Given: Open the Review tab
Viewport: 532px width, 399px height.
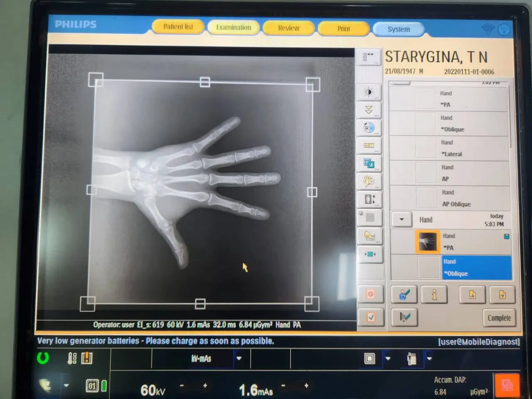Looking at the screenshot, I should 288,28.
